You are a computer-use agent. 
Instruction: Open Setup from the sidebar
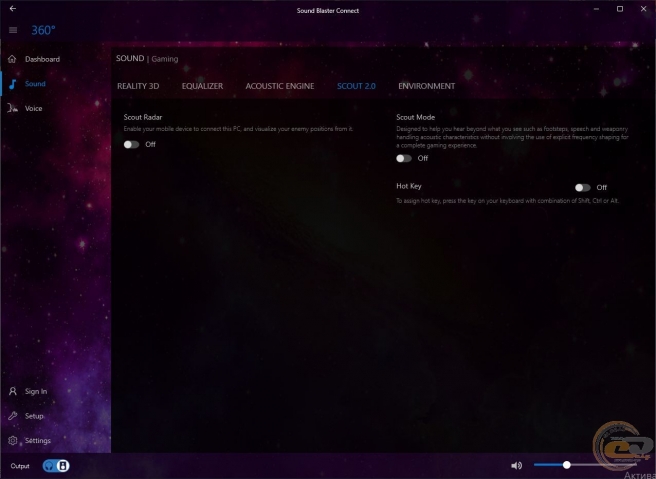(x=34, y=416)
